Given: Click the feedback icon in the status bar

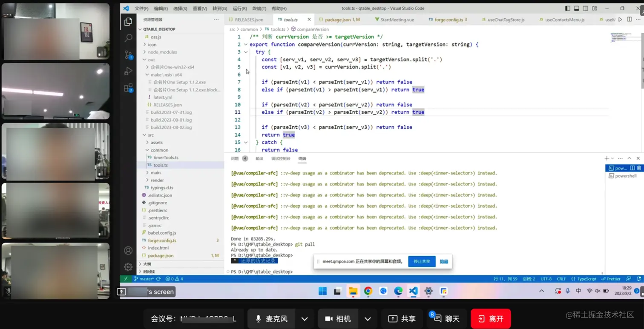Looking at the screenshot, I should [x=628, y=279].
